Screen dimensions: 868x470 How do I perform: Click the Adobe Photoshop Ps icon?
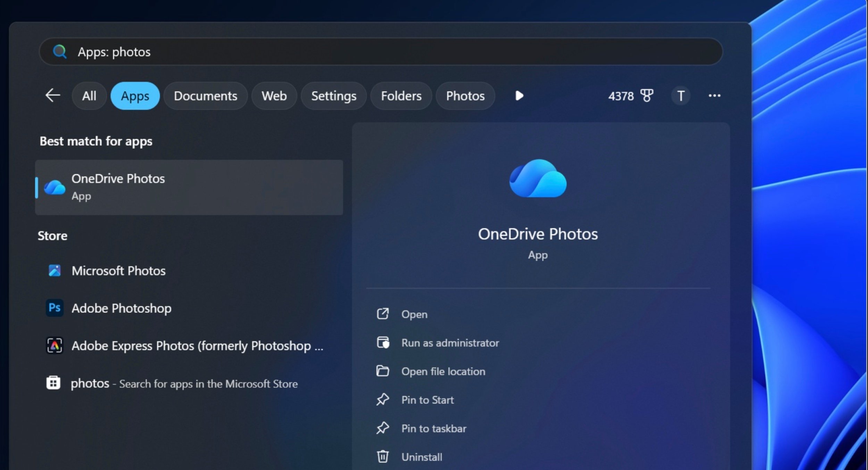coord(55,308)
